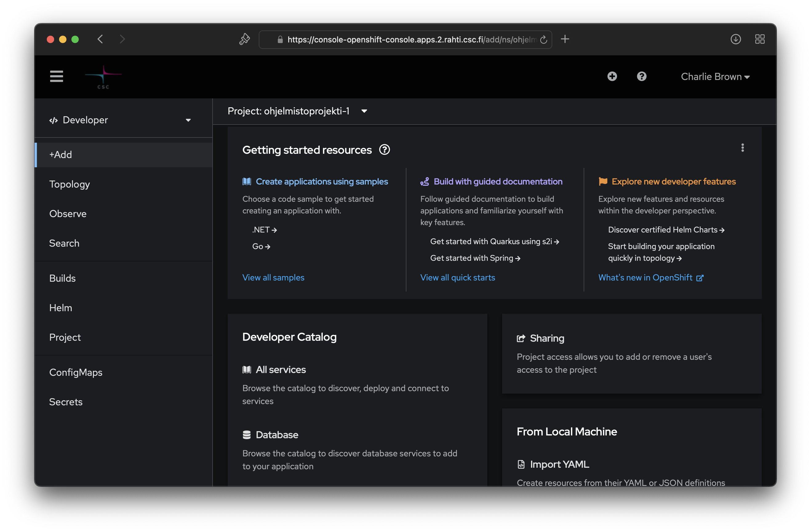Expand the Charlie Brown user menu
This screenshot has width=811, height=532.
pyautogui.click(x=715, y=77)
